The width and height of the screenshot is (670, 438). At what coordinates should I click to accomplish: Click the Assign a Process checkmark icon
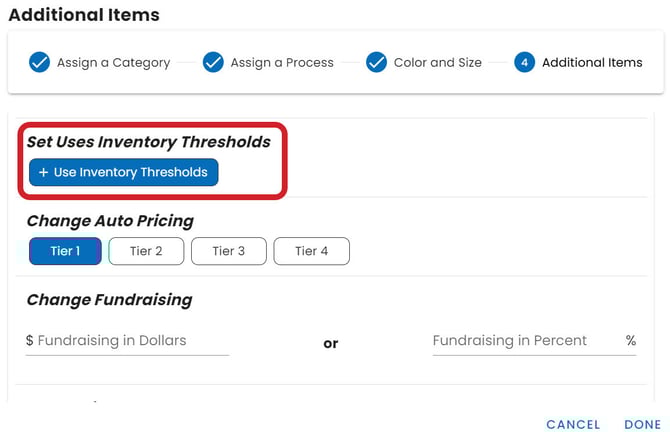tap(213, 63)
